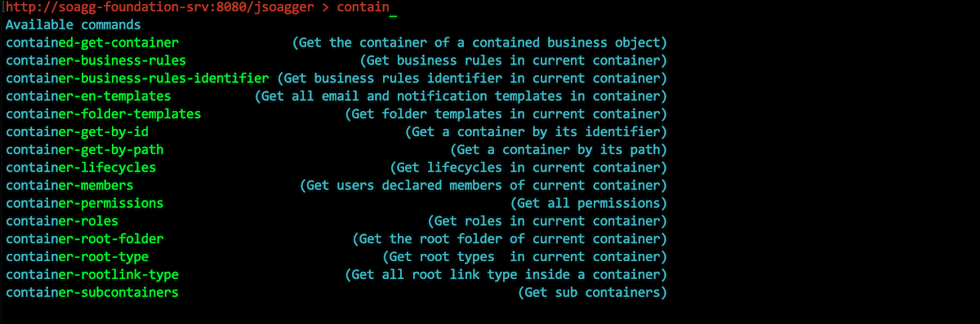This screenshot has height=324, width=980.
Task: Click container-subcontainers command
Action: (x=92, y=292)
